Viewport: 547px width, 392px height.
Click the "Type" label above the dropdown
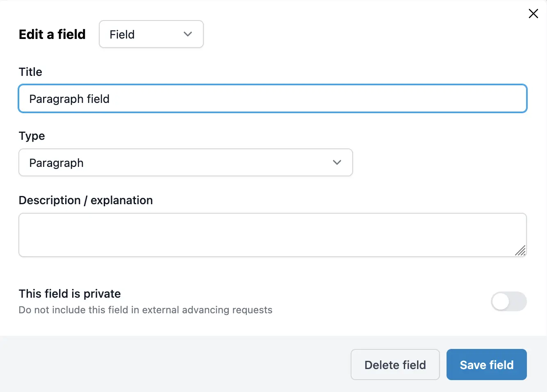click(x=32, y=136)
